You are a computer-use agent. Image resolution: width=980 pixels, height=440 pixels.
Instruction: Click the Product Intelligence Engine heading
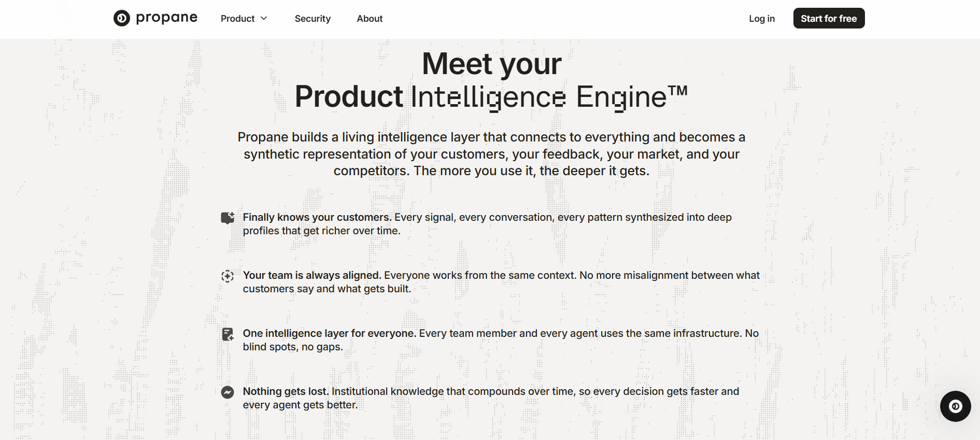point(491,97)
